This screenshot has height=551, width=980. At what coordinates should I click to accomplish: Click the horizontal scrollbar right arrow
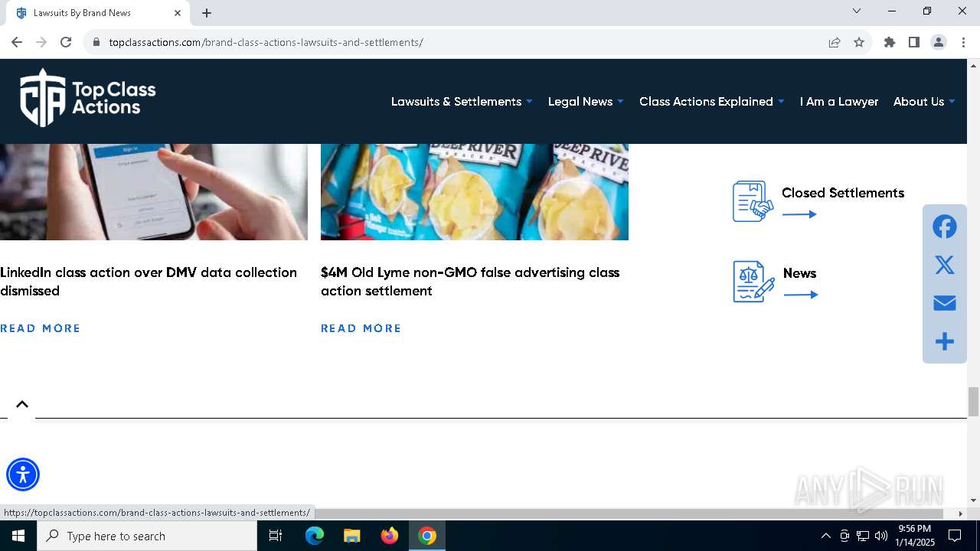[x=961, y=514]
